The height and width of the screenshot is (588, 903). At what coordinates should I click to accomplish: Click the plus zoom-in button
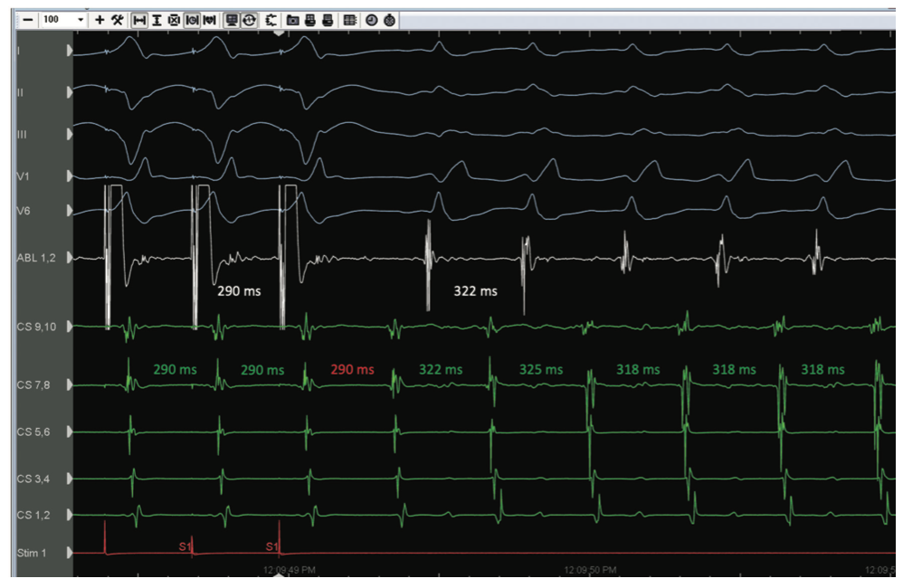tap(100, 19)
